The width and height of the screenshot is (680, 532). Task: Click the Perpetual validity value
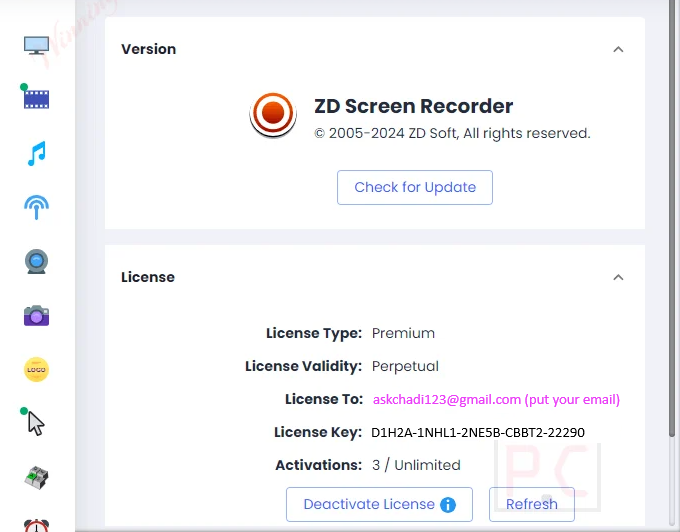405,366
